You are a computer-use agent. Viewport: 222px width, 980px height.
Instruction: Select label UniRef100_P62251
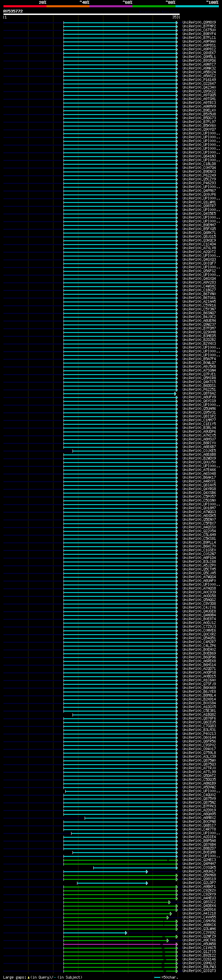(199, 390)
